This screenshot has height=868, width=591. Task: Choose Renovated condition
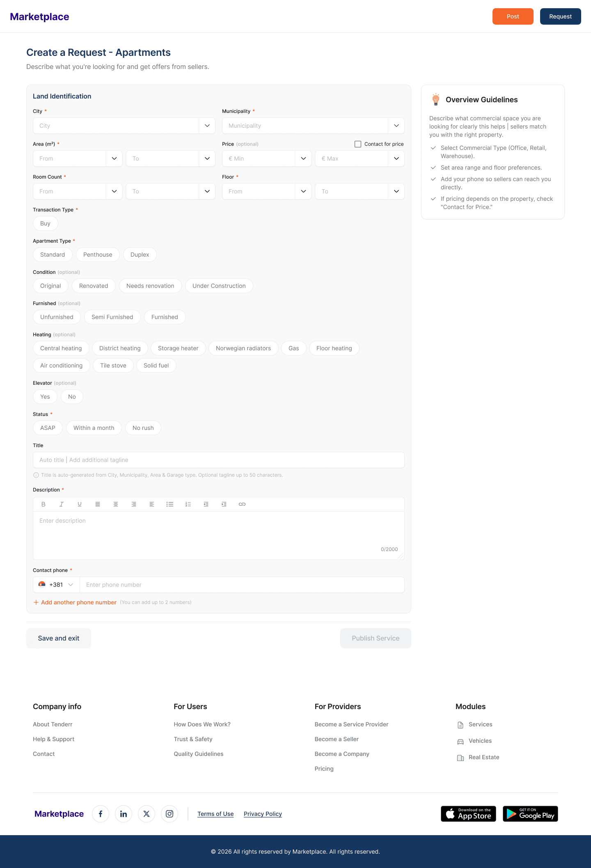click(x=94, y=286)
